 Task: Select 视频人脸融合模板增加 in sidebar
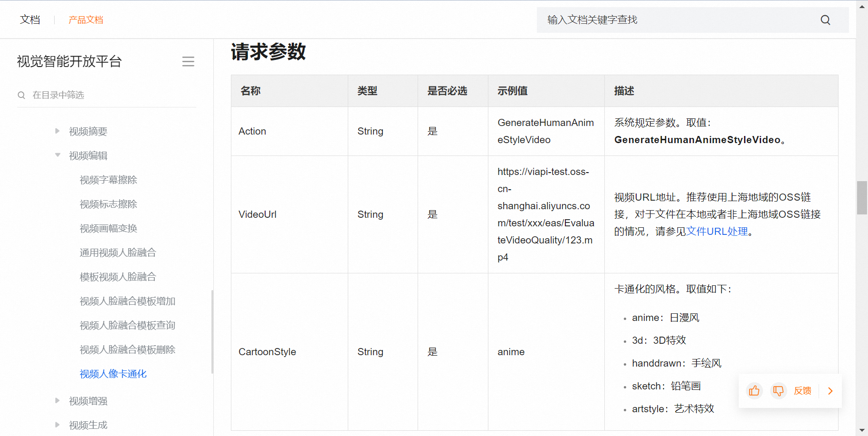pyautogui.click(x=127, y=301)
